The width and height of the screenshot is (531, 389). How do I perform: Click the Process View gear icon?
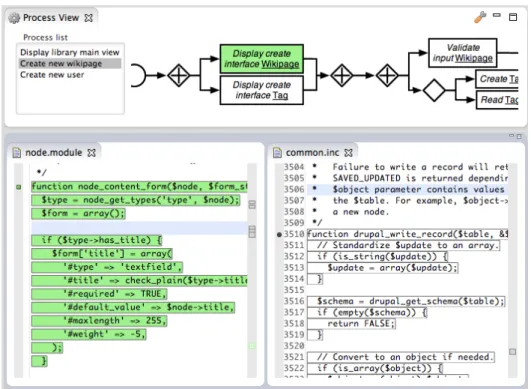[x=14, y=18]
